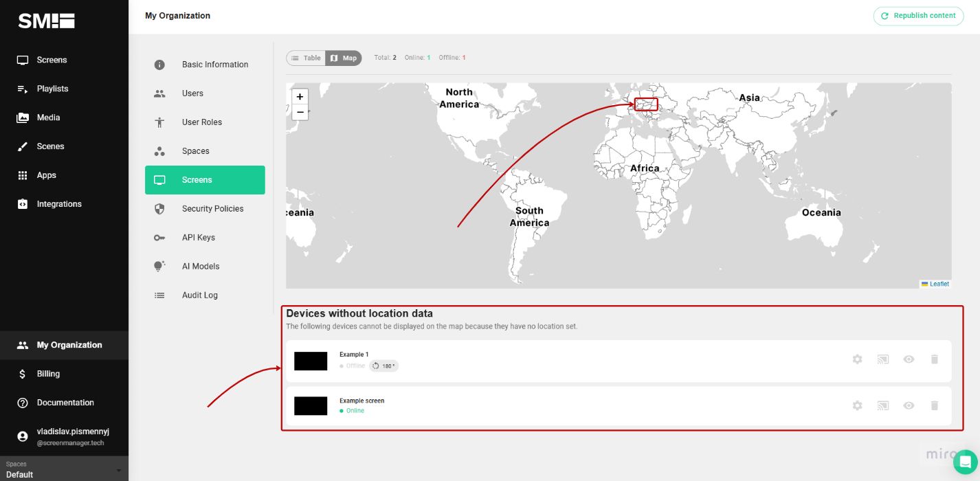Click the Republish content button
The image size is (980, 481).
918,16
